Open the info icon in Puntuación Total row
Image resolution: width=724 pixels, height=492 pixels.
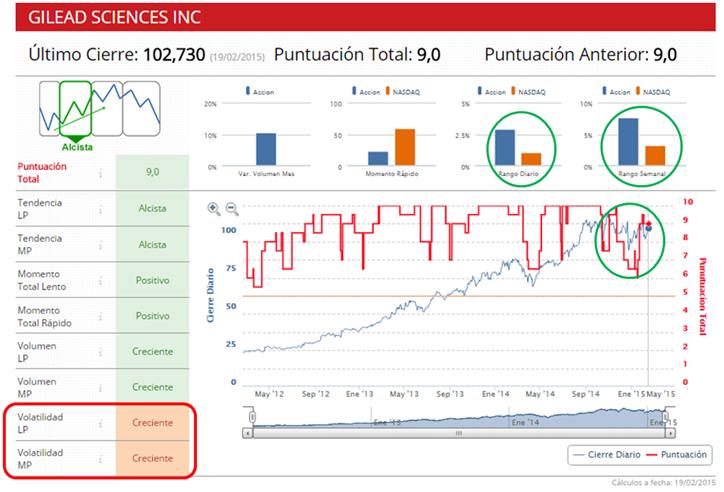100,173
